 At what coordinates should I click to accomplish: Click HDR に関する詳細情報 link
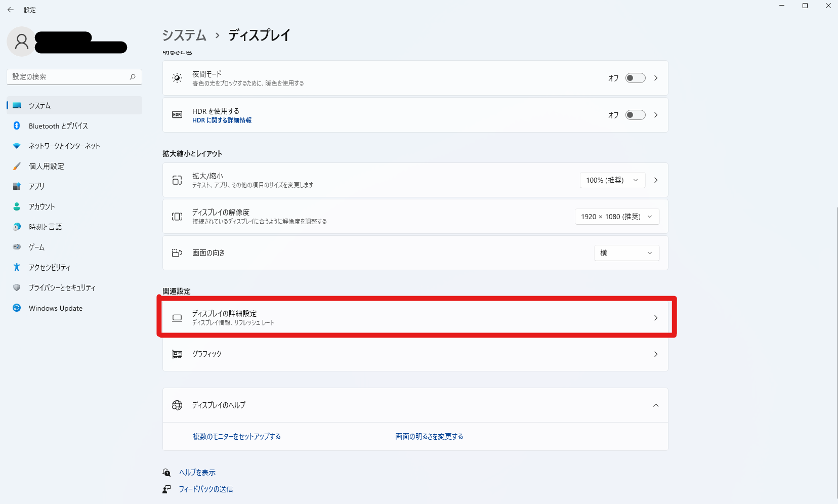[x=222, y=120]
